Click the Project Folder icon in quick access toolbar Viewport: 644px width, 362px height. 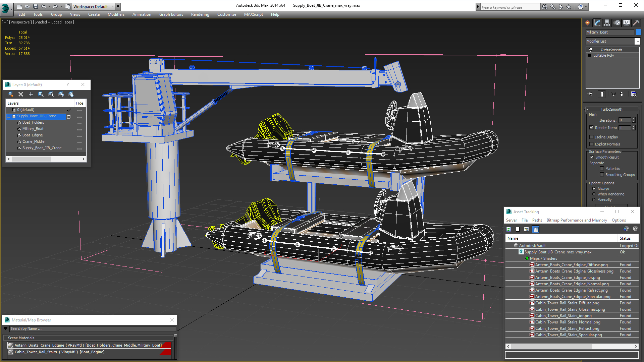click(67, 6)
